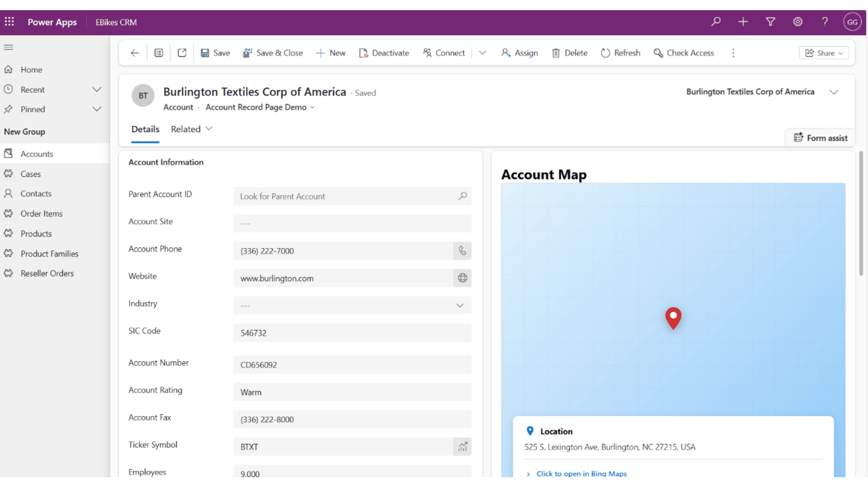
Task: Click the Parent Account lookup field
Action: click(x=352, y=196)
